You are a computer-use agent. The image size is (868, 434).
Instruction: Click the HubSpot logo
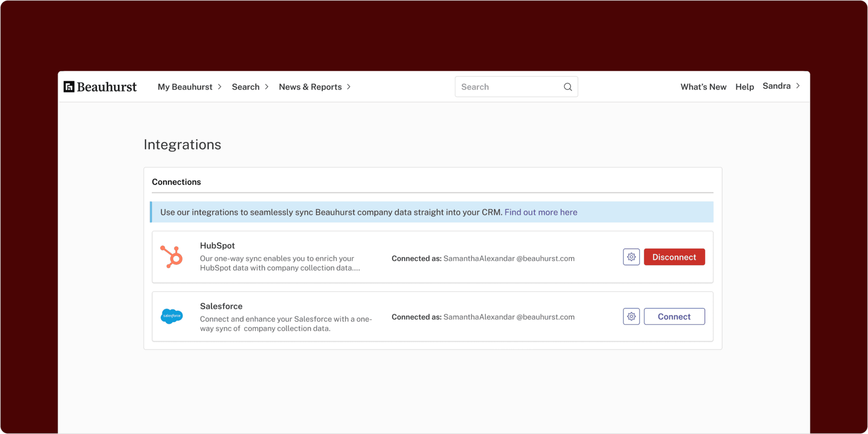click(x=172, y=257)
